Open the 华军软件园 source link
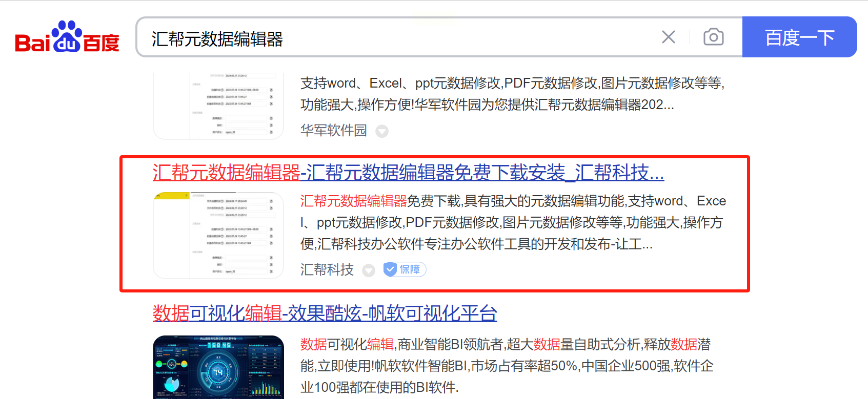 coord(334,131)
